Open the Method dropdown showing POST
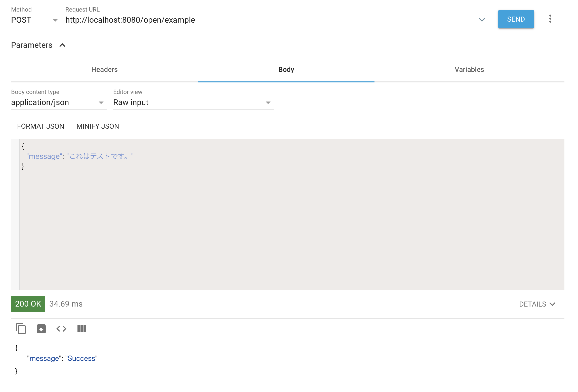 point(35,20)
